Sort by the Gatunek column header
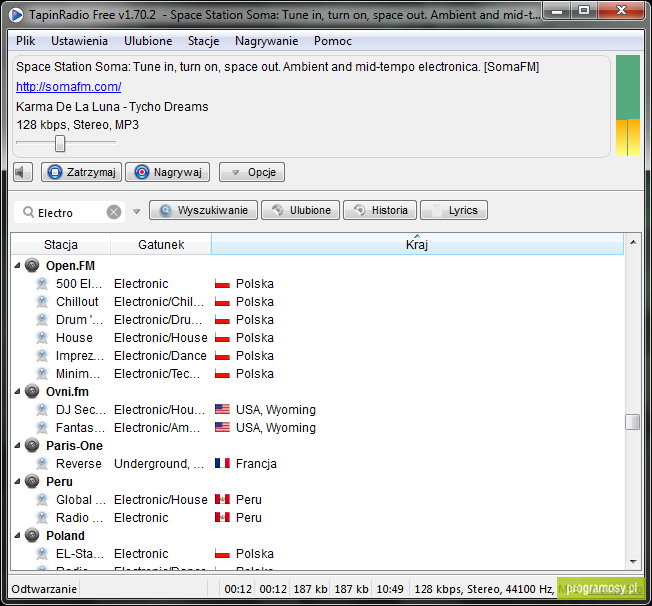The image size is (652, 606). pos(161,244)
